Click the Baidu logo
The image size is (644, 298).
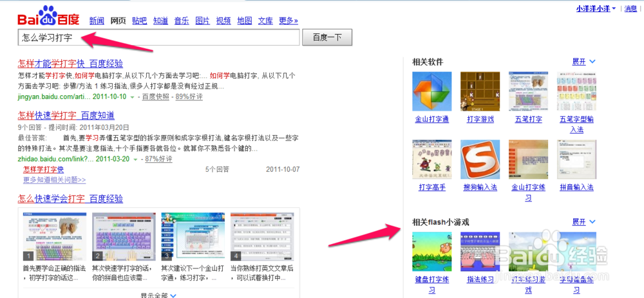tap(48, 17)
